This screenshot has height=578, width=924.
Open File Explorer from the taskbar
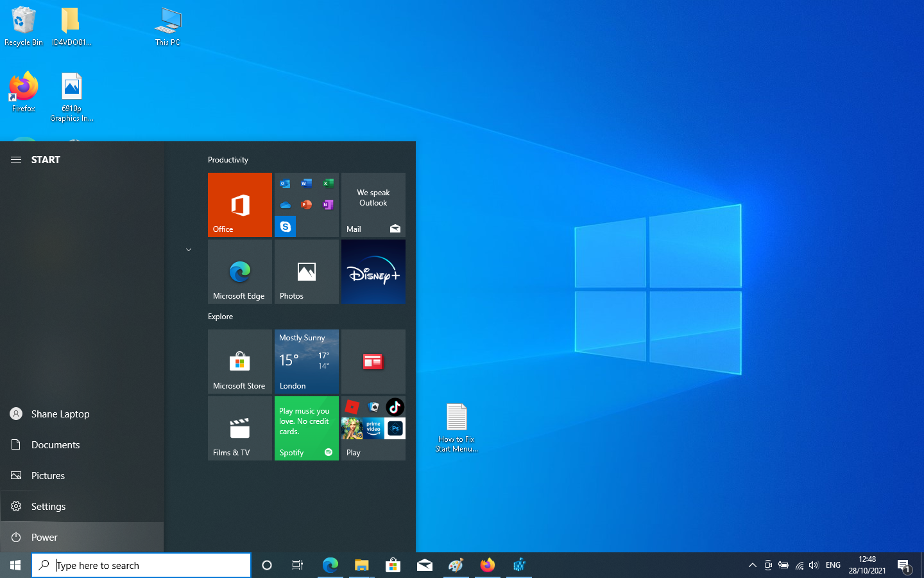362,565
